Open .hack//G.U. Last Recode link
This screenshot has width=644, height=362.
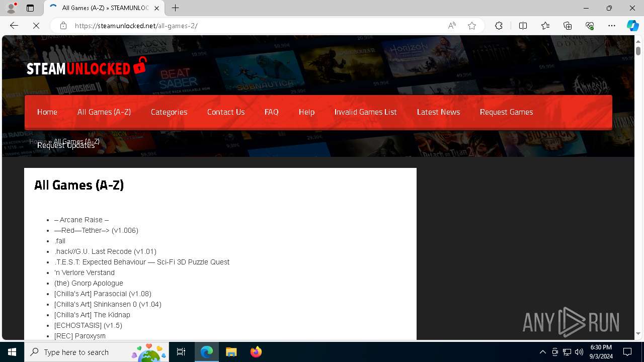[x=105, y=251]
